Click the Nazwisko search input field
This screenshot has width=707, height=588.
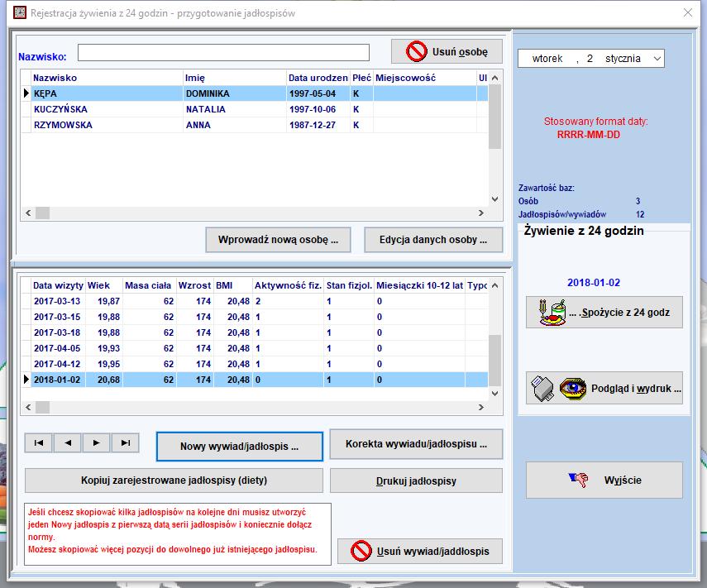coord(223,52)
